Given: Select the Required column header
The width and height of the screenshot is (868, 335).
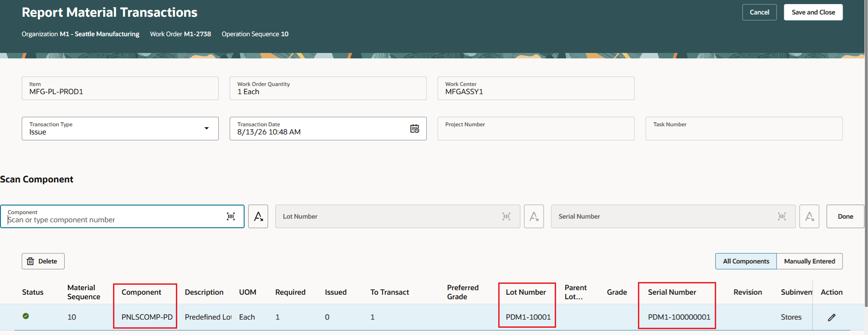Looking at the screenshot, I should click(290, 292).
